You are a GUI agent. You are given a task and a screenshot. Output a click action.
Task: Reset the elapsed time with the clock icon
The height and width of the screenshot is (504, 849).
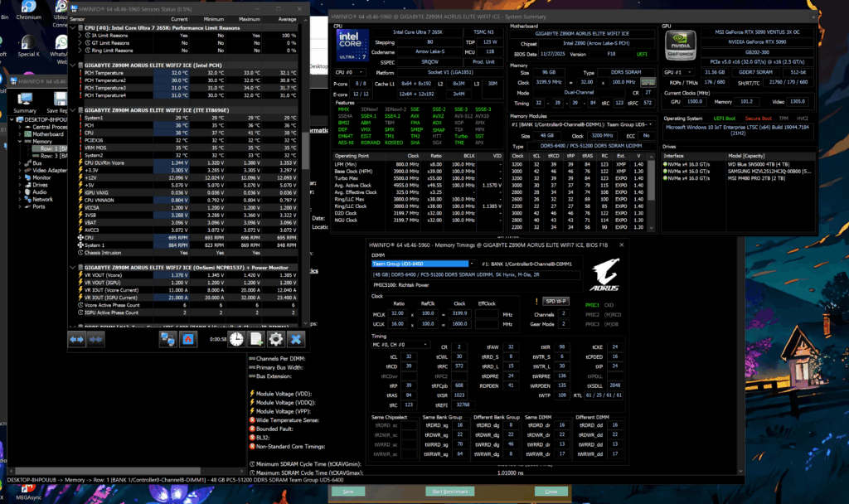(236, 339)
